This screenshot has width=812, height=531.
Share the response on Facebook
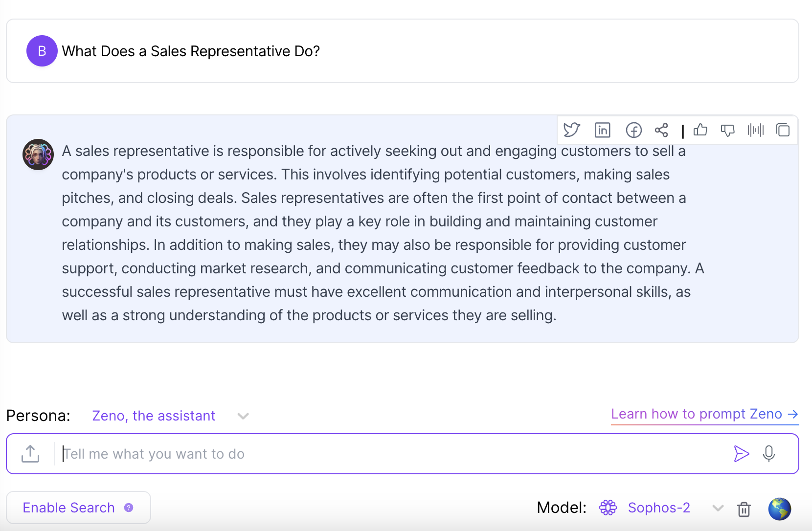(634, 130)
